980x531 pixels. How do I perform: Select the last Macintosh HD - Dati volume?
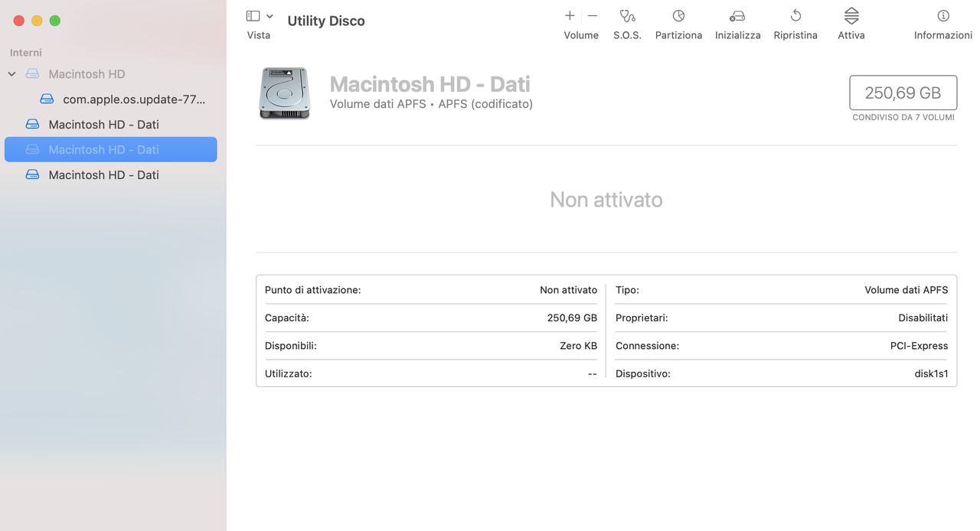point(111,174)
